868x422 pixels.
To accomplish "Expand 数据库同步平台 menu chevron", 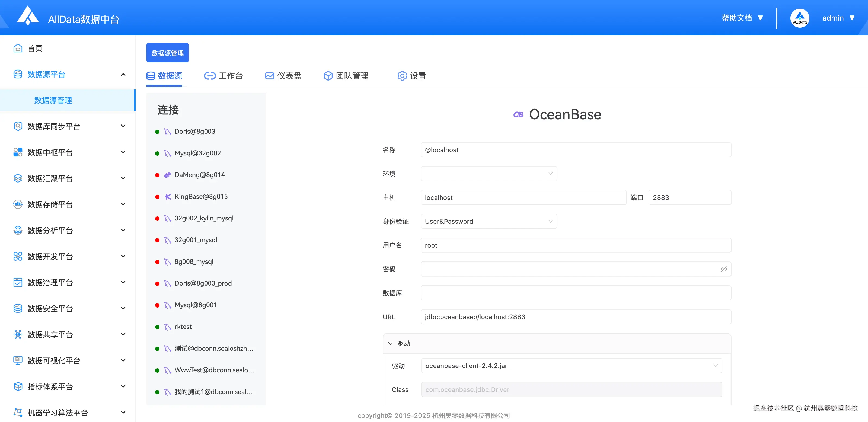I will coord(123,126).
